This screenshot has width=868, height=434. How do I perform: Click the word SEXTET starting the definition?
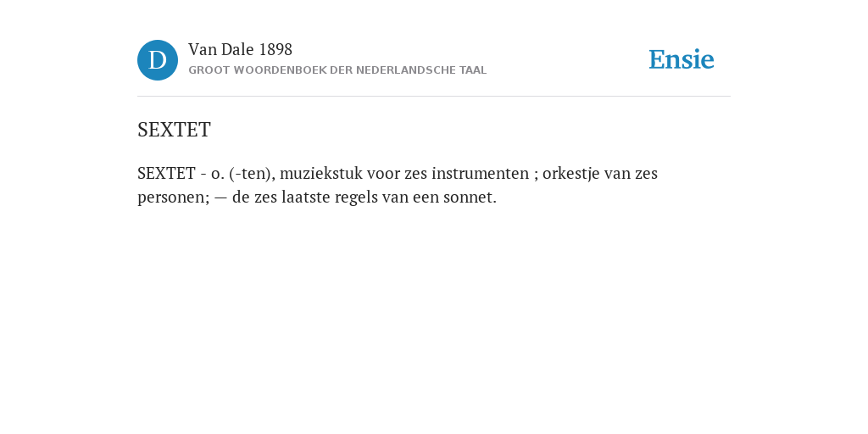pyautogui.click(x=167, y=174)
